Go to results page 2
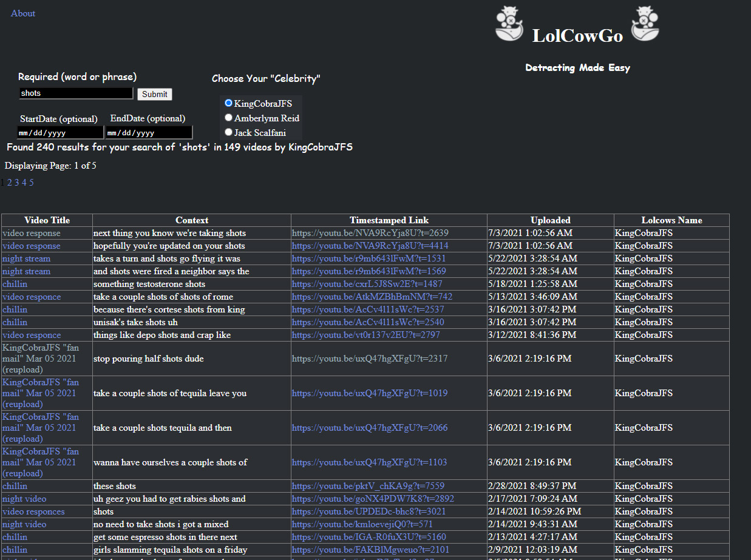The width and height of the screenshot is (751, 560). tap(10, 182)
